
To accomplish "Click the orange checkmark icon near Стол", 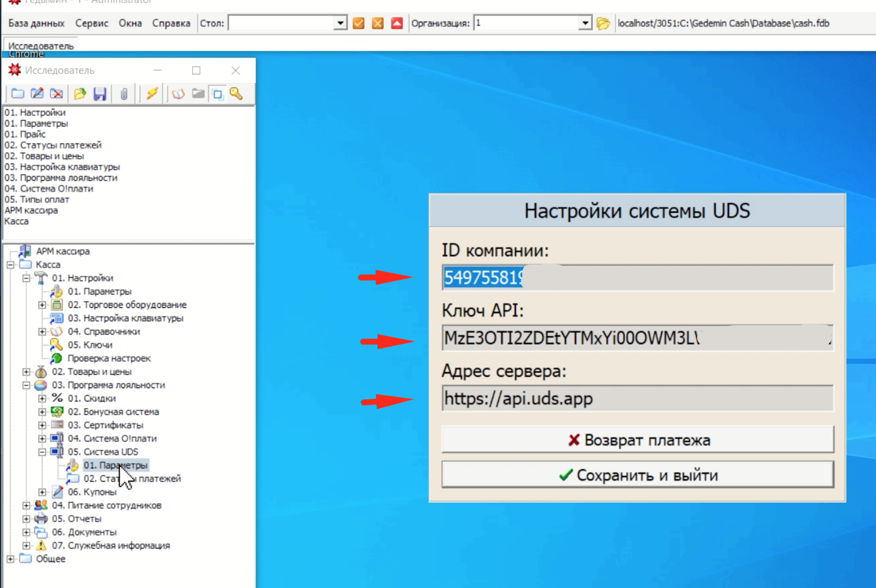I will pos(359,23).
